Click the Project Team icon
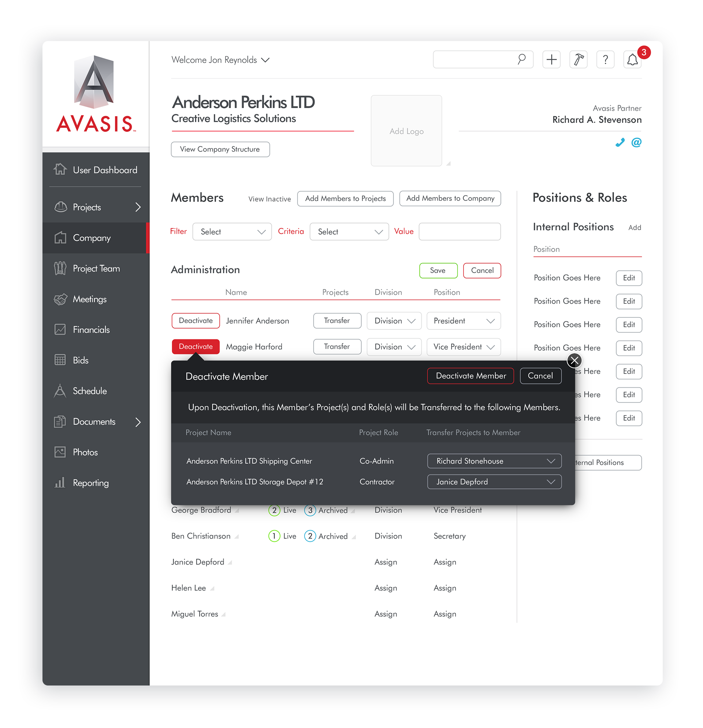The image size is (703, 728). (60, 268)
